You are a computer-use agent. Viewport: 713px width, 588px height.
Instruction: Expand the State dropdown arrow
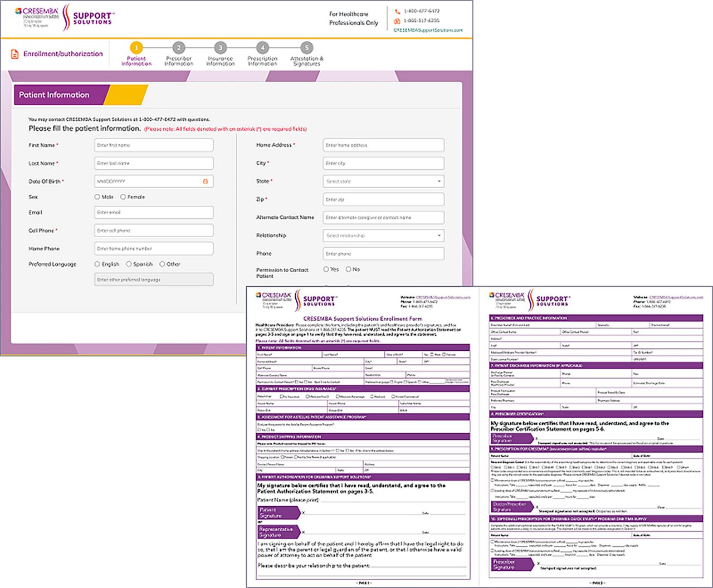[439, 181]
